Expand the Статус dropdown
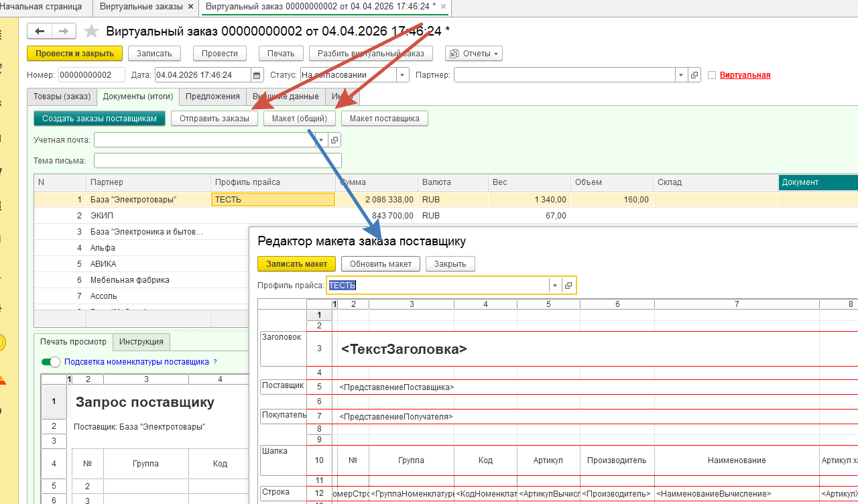The width and height of the screenshot is (858, 504). point(402,75)
